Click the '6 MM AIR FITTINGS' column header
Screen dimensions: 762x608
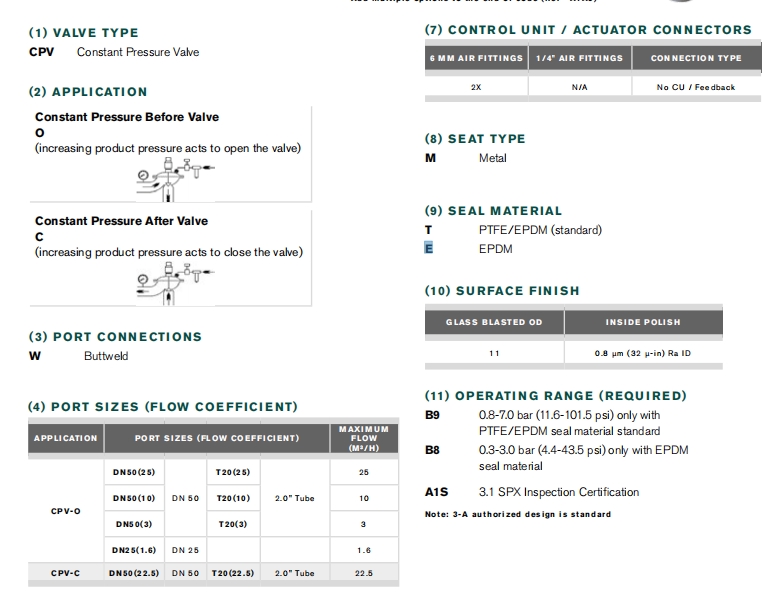point(476,58)
